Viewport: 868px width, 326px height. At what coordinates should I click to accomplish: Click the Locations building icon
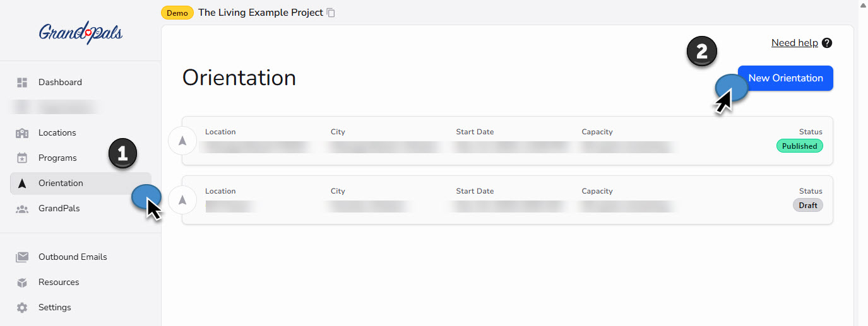pos(22,132)
